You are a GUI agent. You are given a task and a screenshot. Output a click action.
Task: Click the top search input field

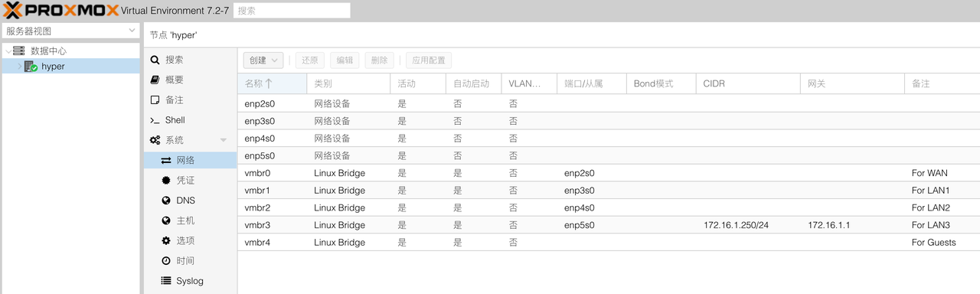tap(292, 11)
